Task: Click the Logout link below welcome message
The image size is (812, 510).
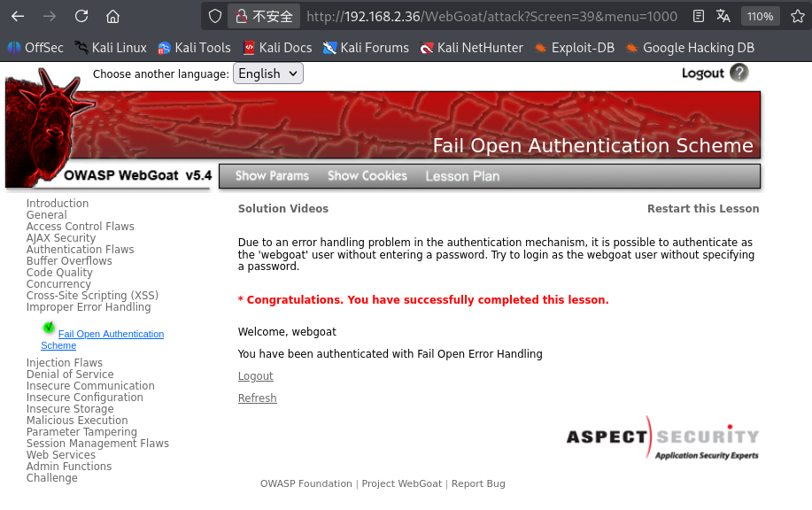Action: click(255, 376)
